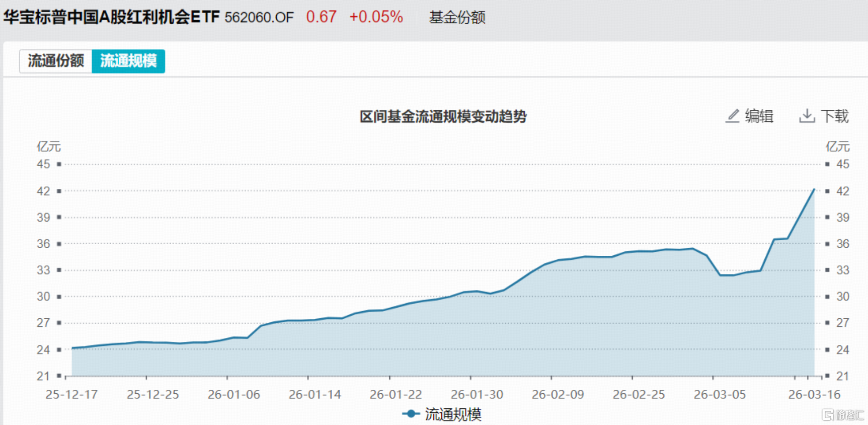Image resolution: width=868 pixels, height=425 pixels.
Task: Click the right axis value 42
Action: [x=843, y=191]
